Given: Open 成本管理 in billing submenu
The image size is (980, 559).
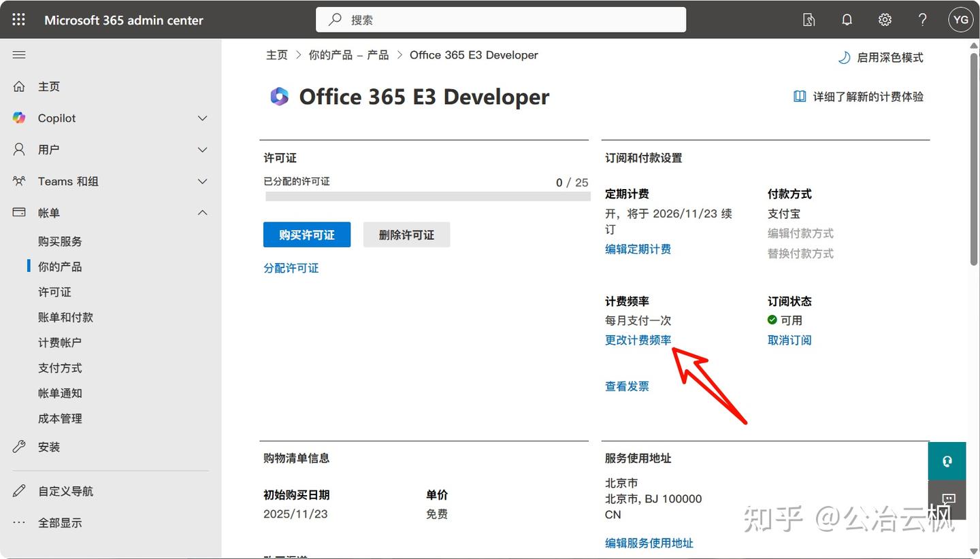Looking at the screenshot, I should coord(60,418).
